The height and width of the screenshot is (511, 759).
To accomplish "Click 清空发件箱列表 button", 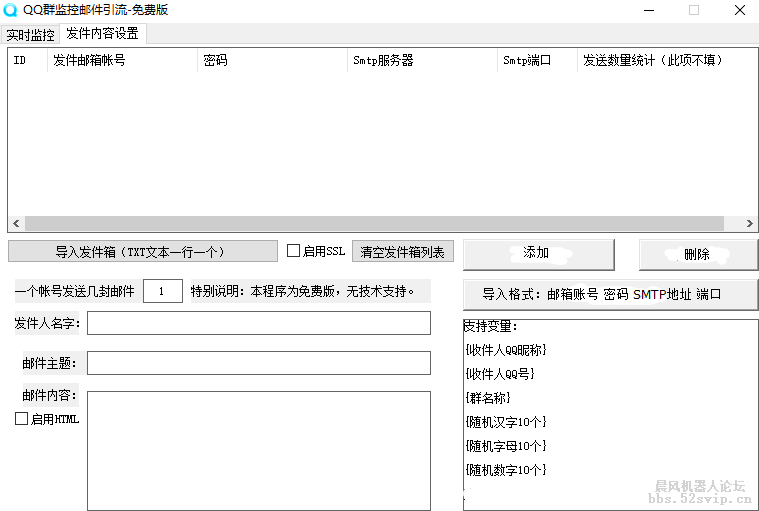I will (403, 252).
